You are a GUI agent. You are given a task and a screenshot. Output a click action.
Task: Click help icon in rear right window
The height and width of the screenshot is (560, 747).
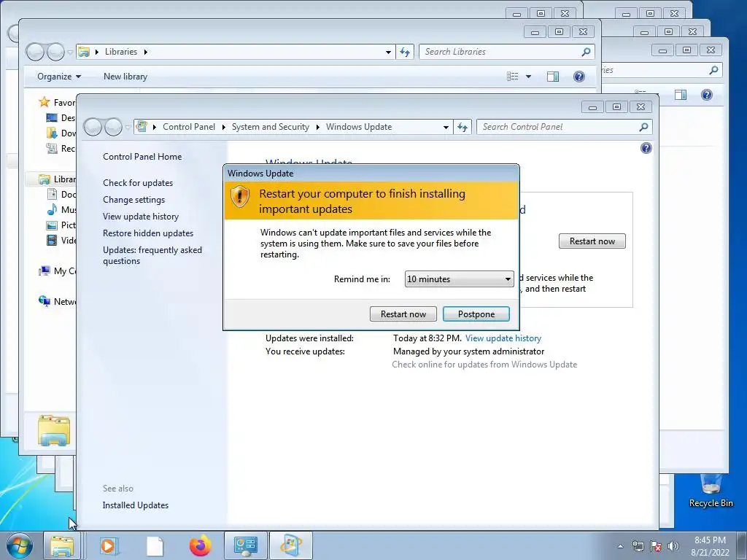point(706,95)
